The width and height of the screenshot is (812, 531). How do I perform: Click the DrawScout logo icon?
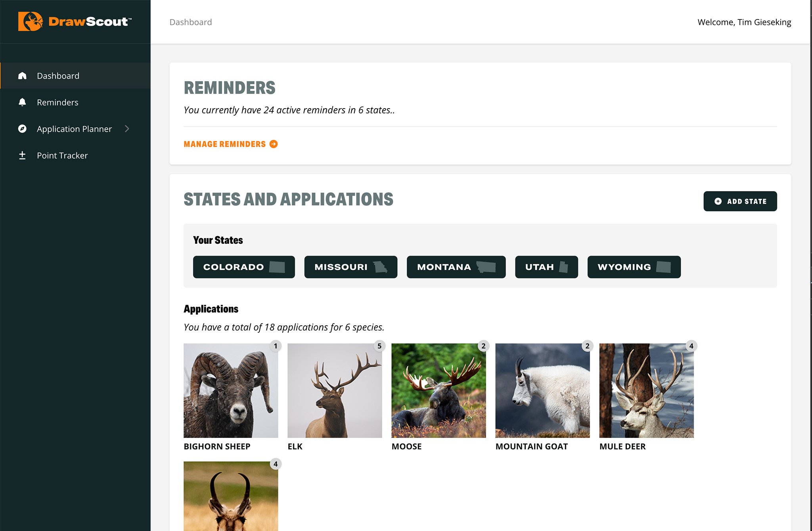click(30, 21)
